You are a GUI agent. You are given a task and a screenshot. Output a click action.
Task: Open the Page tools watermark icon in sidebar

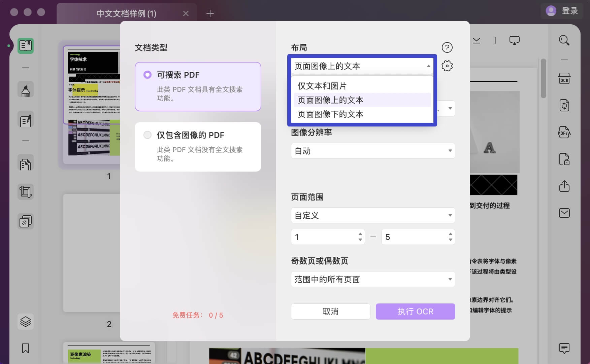[26, 221]
